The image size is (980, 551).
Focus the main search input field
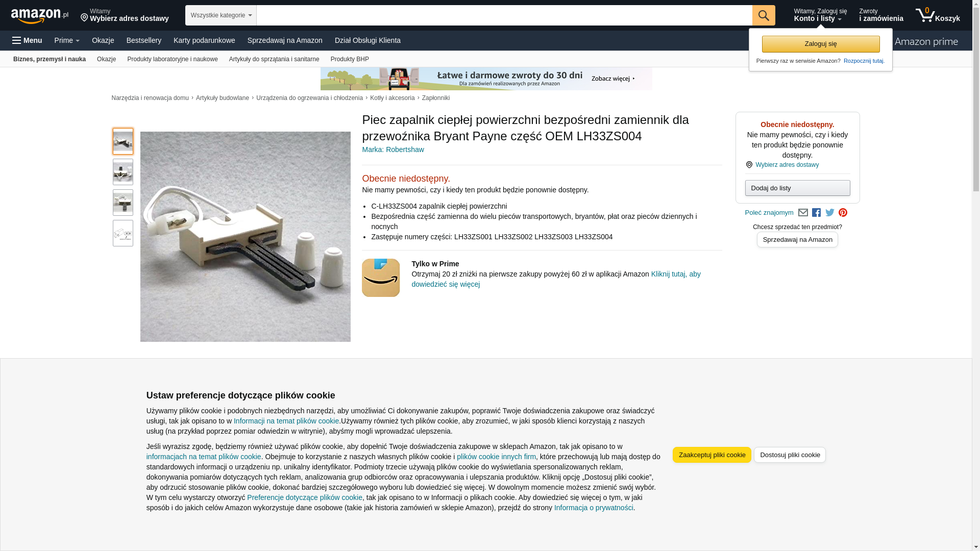[504, 15]
